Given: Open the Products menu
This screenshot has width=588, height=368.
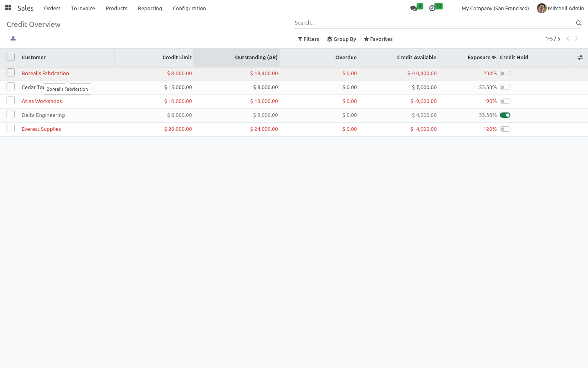Looking at the screenshot, I should point(116,8).
